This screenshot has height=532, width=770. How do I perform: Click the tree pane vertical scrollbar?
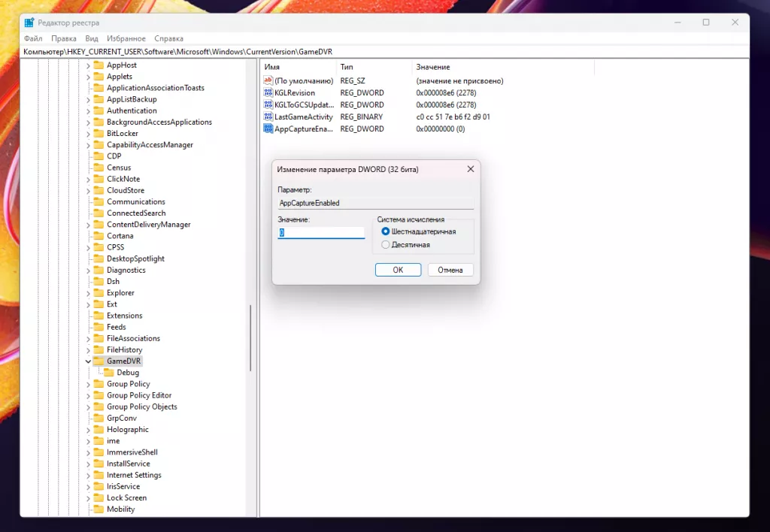pyautogui.click(x=250, y=337)
